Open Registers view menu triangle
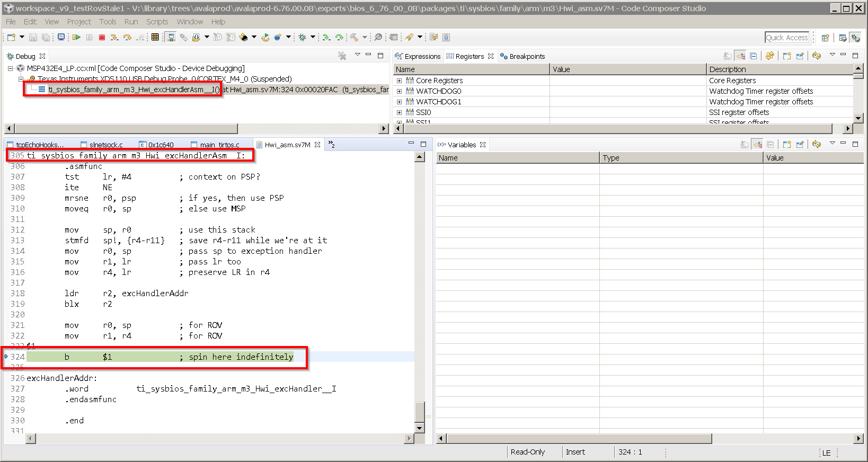The image size is (868, 462). (832, 55)
